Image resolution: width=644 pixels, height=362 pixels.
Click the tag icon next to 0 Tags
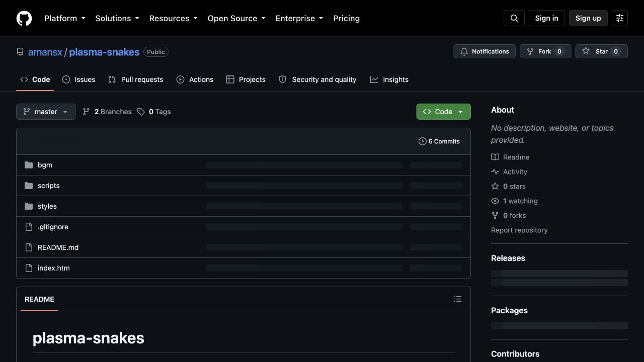point(141,112)
